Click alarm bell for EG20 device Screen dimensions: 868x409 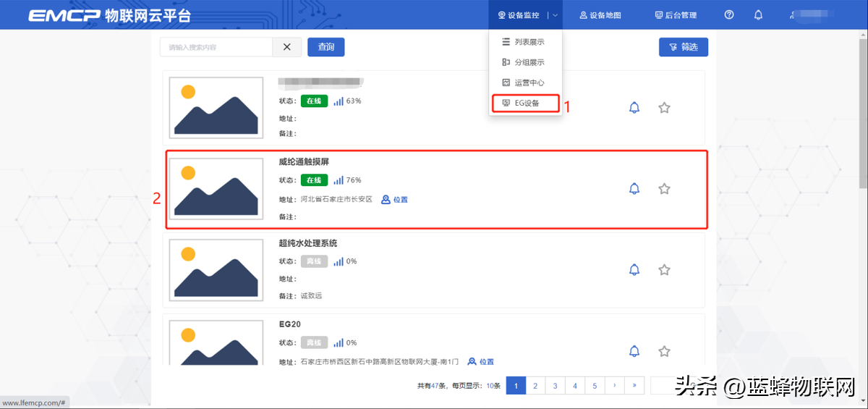[x=634, y=351]
